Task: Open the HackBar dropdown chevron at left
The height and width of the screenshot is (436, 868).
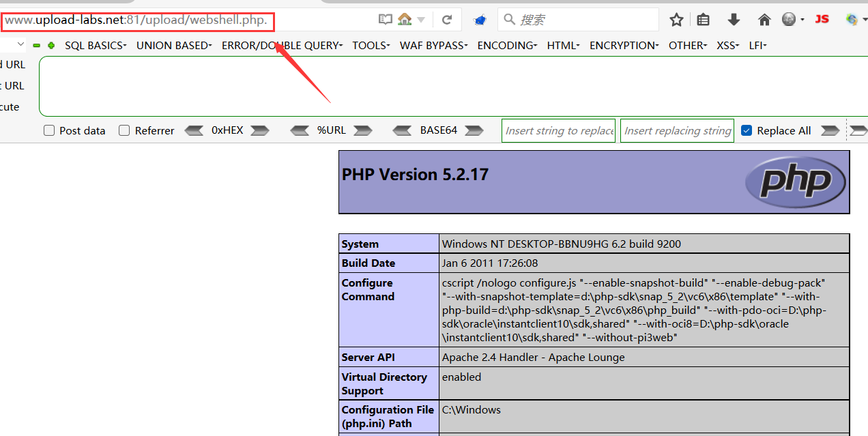Action: pos(20,45)
